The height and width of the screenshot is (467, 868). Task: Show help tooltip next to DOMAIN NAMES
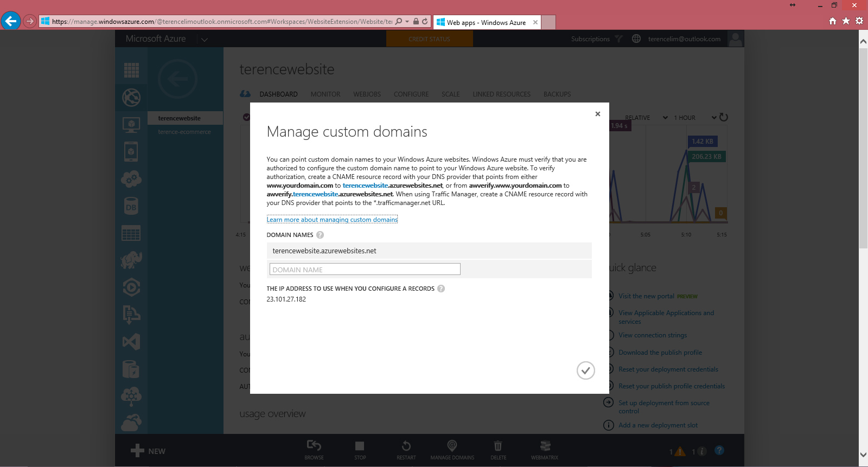click(x=320, y=235)
